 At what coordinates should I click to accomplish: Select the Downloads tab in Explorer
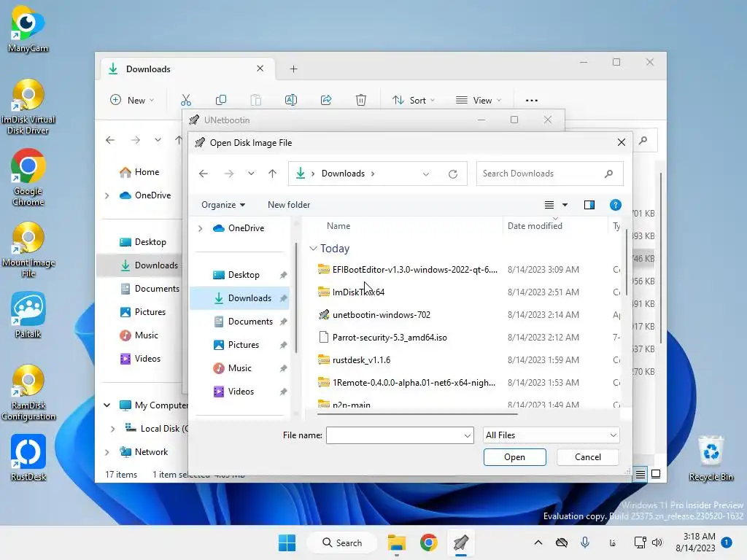pos(186,69)
